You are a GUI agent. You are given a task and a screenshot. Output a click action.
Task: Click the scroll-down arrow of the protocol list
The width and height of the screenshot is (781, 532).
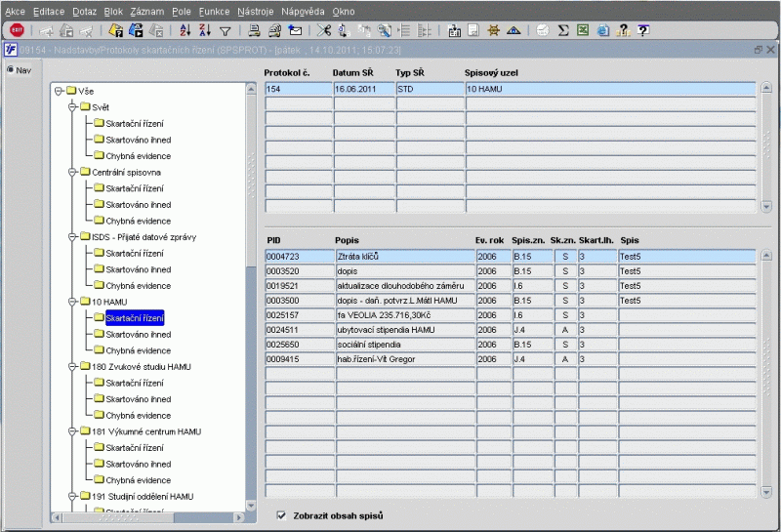tap(766, 206)
